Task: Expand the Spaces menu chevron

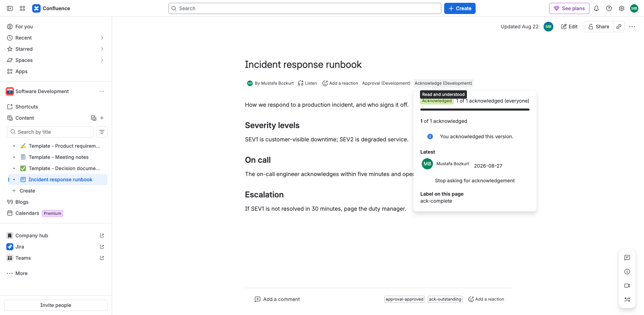Action: pyautogui.click(x=102, y=60)
